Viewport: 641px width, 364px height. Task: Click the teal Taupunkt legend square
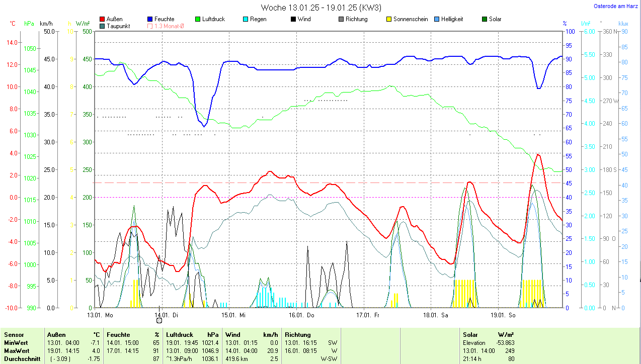[103, 26]
